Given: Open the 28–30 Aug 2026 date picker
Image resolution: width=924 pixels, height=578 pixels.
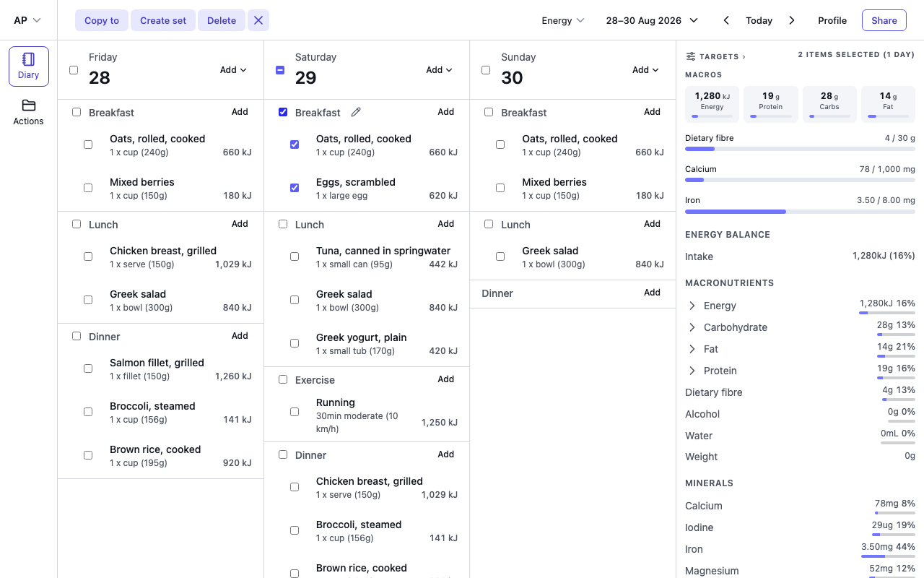Looking at the screenshot, I should 652,20.
